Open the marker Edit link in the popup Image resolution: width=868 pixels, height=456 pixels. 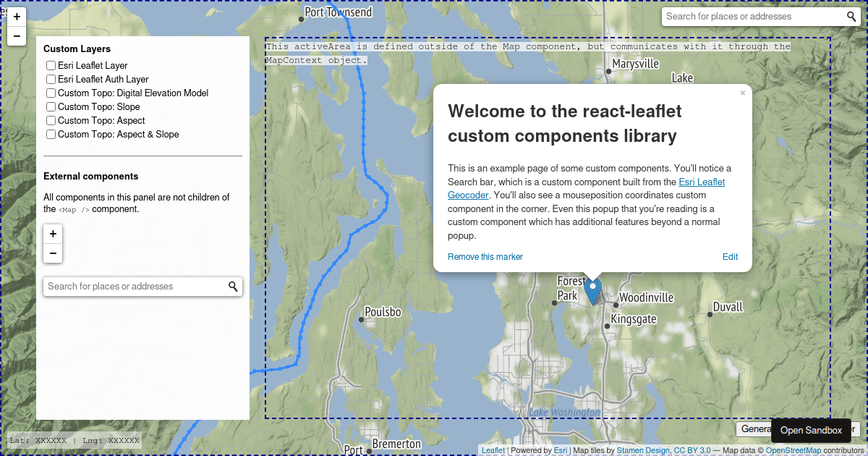click(730, 256)
